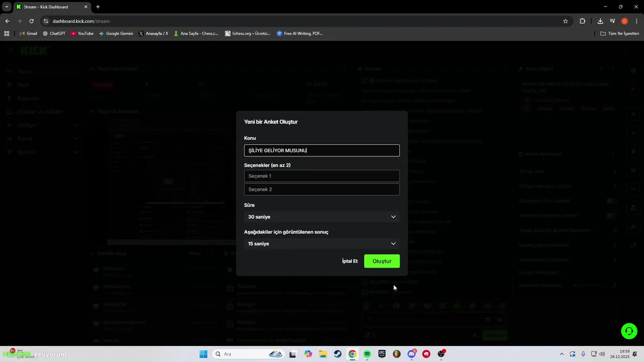Open the Ana Sayfa - Chess.com bookmark
Image resolution: width=644 pixels, height=362 pixels.
point(196,34)
